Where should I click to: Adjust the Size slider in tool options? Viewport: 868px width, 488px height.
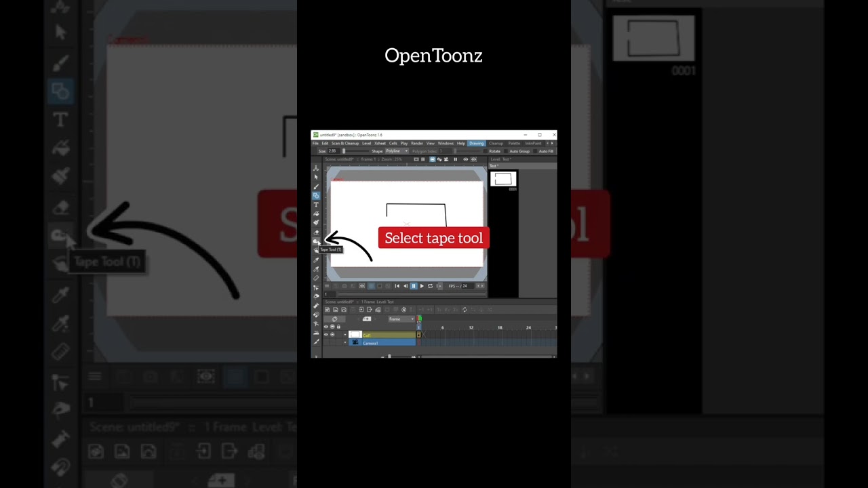356,151
